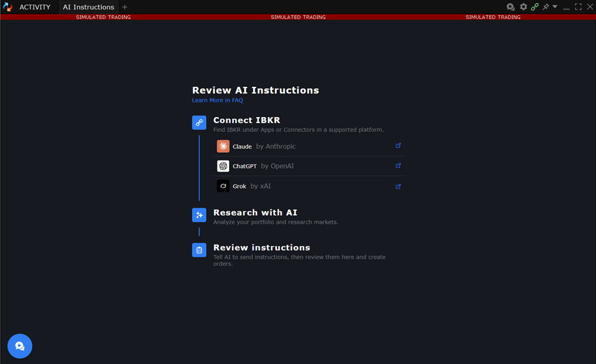Open the Learn More in FAQ link
596x364 pixels.
point(217,100)
